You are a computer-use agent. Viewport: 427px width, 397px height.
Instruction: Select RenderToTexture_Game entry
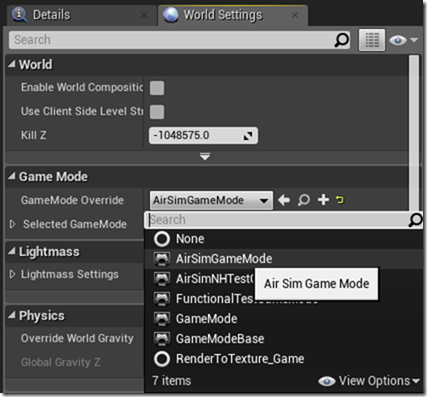[283, 359]
